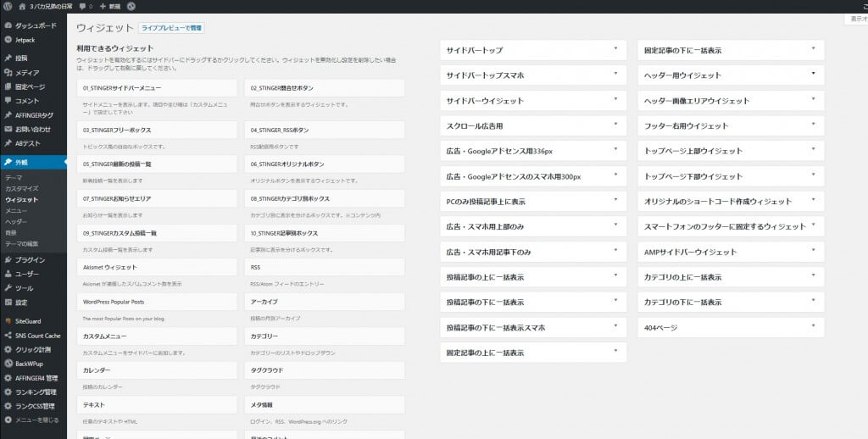Click the コメント comment icon in sidebar
Screen dimensions: 868x439
8,101
